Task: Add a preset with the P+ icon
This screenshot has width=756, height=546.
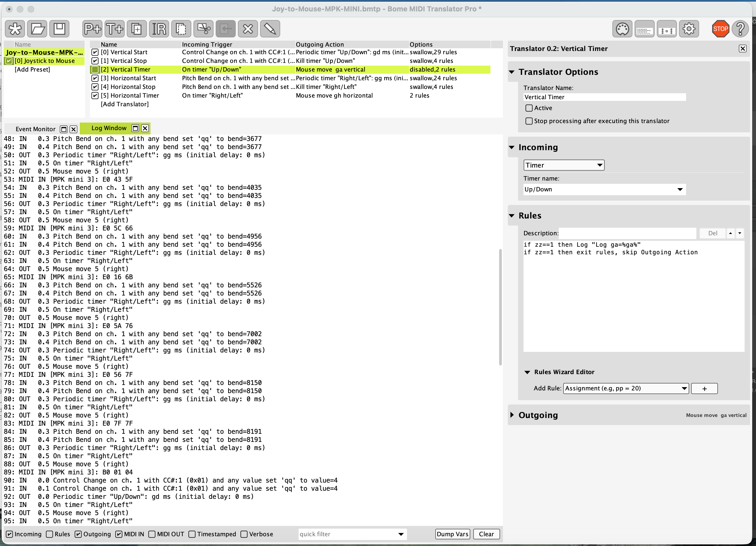Action: [x=92, y=29]
